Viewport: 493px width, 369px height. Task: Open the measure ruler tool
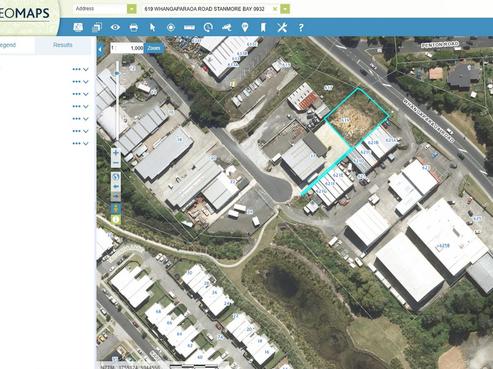coord(189,28)
